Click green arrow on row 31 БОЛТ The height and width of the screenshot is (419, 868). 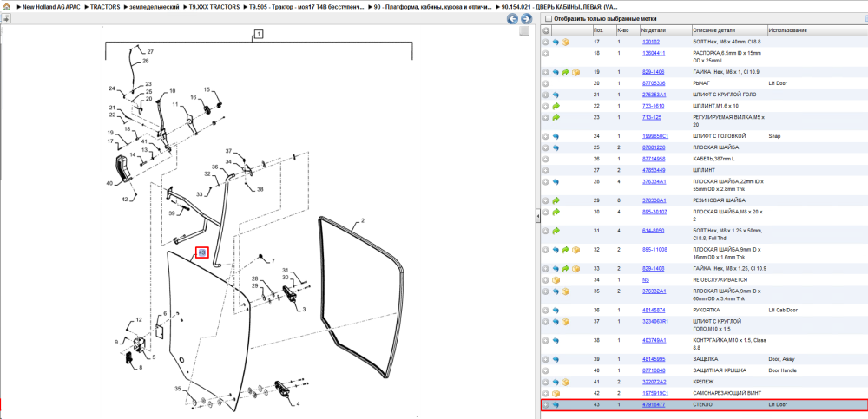coord(556,230)
